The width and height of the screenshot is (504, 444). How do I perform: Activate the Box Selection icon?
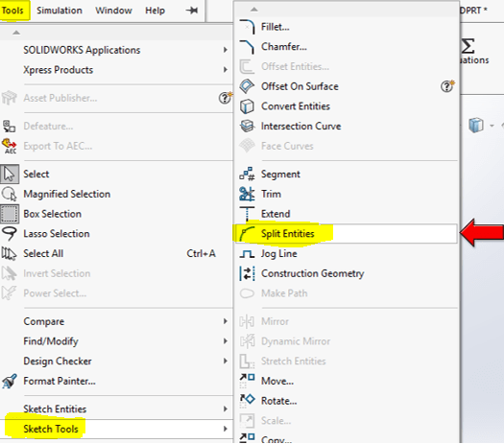[10, 214]
